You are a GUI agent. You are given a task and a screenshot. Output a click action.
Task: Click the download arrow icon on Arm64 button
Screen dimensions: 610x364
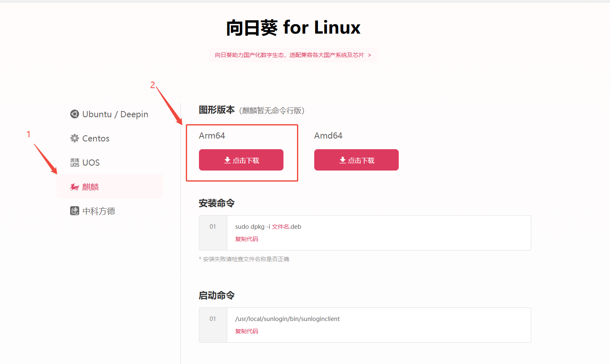227,160
